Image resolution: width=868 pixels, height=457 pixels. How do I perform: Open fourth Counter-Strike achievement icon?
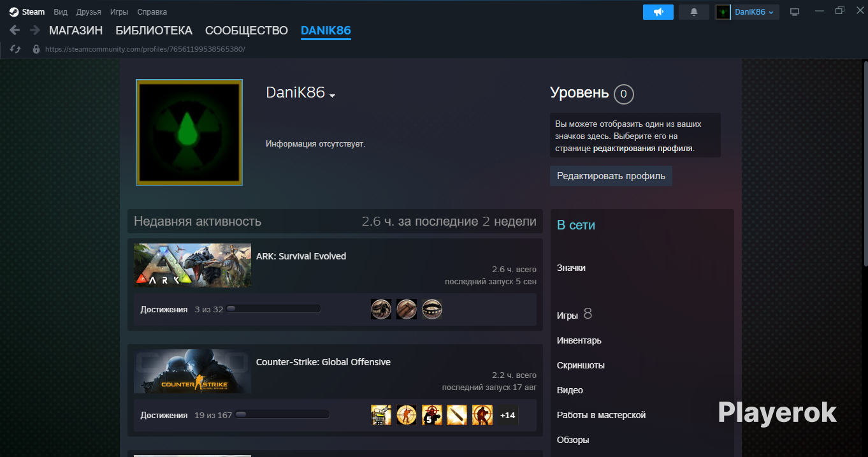point(457,415)
